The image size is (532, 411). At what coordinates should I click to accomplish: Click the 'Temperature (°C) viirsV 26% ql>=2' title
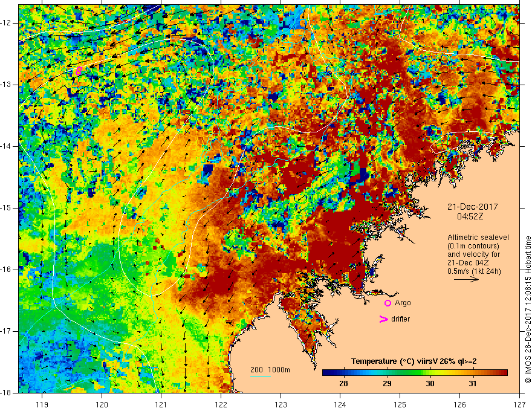coord(414,361)
